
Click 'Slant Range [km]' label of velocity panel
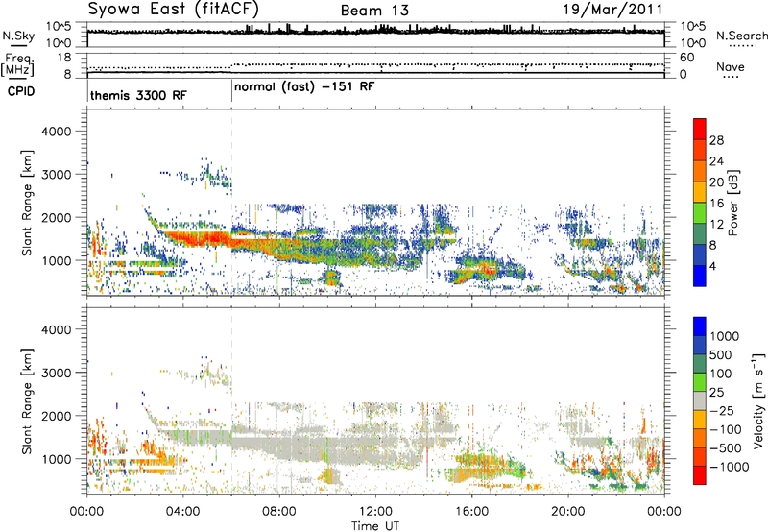point(27,400)
